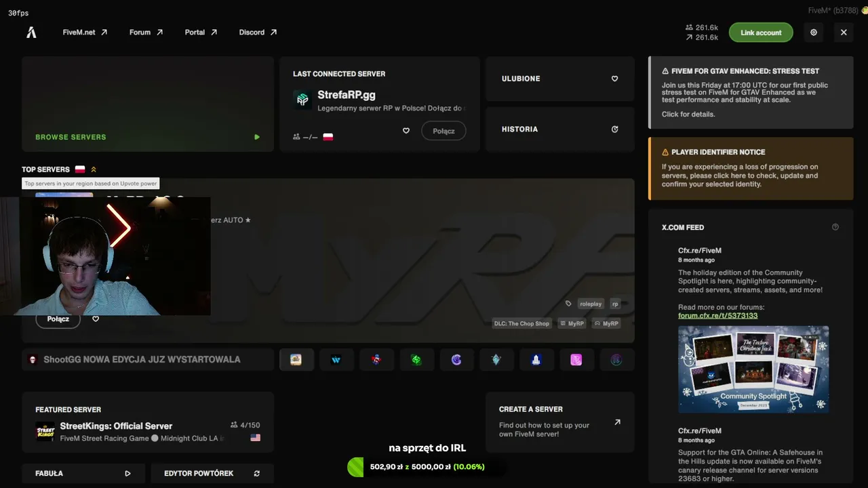
Task: Click the rp tag
Action: [615, 304]
